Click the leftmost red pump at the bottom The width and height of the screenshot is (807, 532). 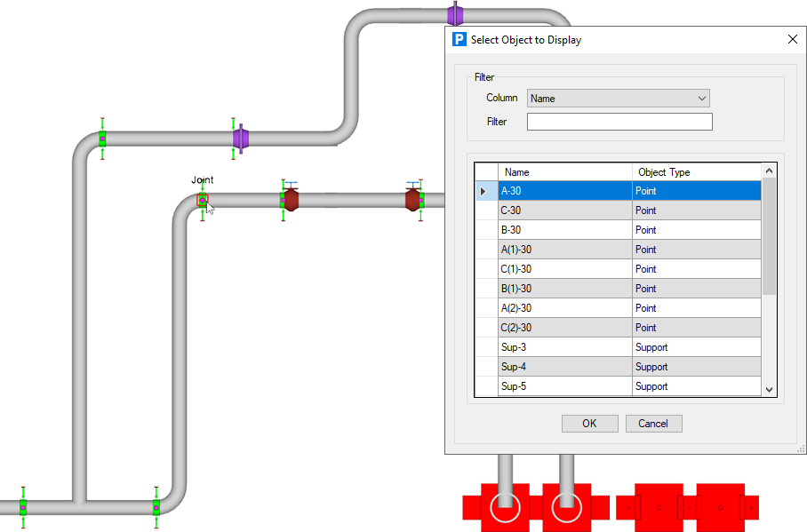505,507
